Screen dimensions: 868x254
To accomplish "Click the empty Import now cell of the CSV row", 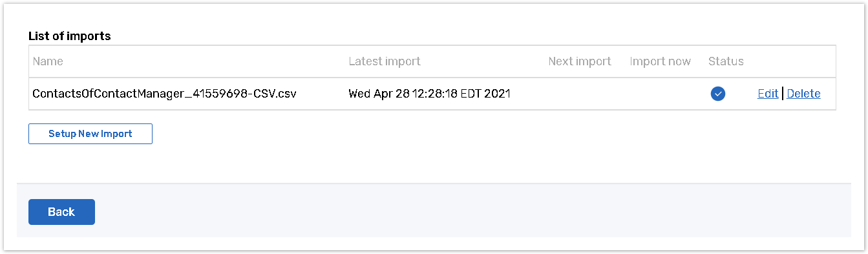I will click(661, 94).
